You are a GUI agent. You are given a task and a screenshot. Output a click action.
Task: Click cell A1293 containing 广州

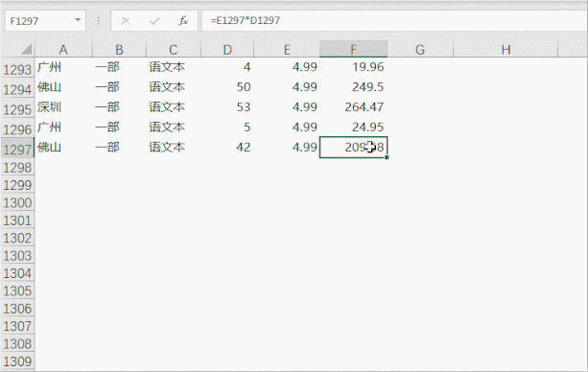[x=63, y=67]
